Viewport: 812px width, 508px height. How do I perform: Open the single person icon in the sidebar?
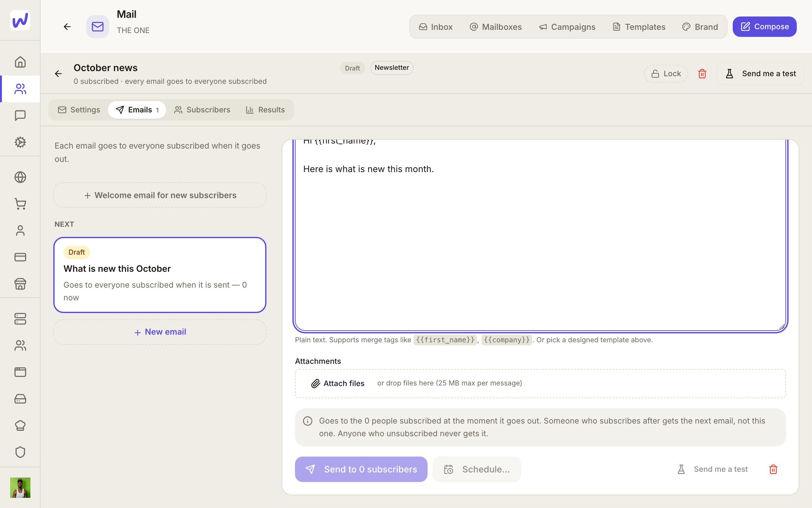[20, 231]
